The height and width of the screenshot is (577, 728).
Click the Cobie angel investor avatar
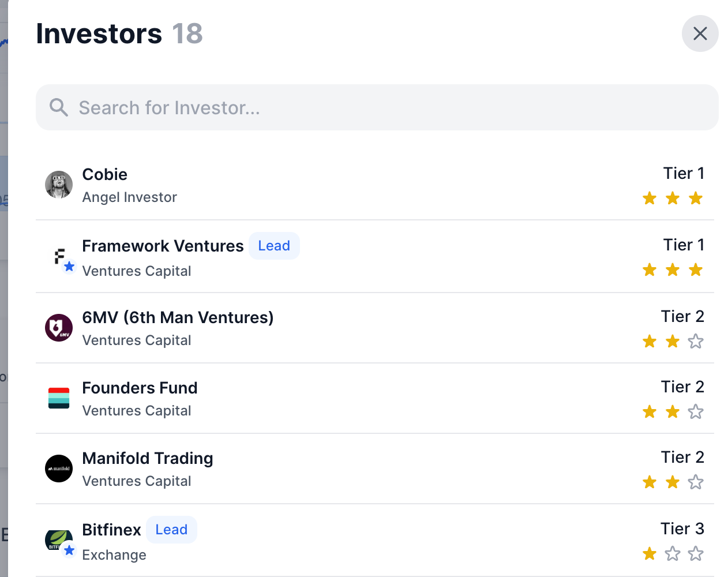(58, 185)
